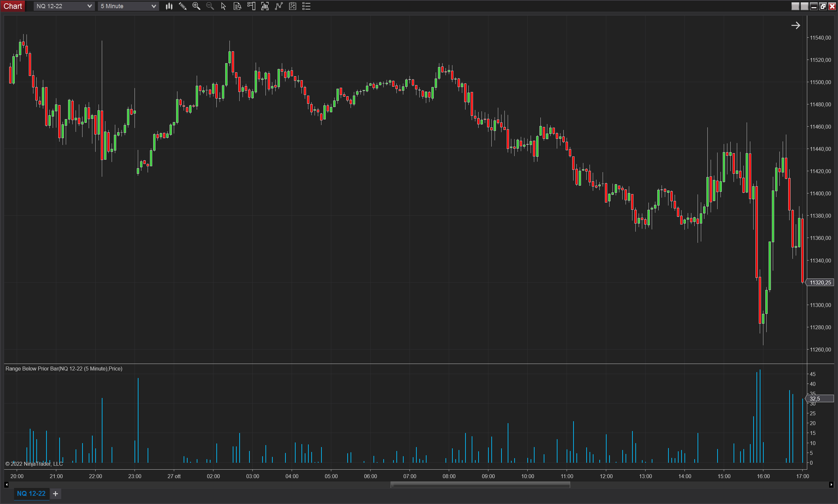Image resolution: width=838 pixels, height=504 pixels.
Task: Click the 12:00 time axis label
Action: tap(606, 477)
